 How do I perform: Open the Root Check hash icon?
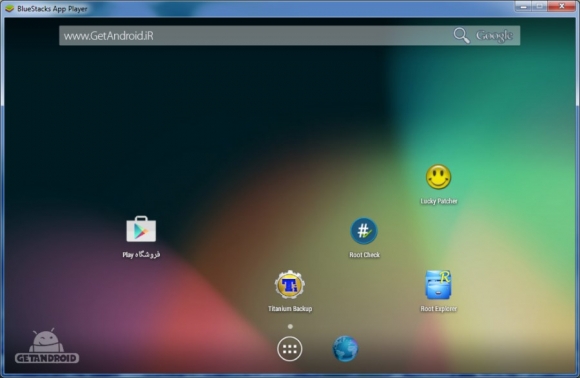pos(364,231)
